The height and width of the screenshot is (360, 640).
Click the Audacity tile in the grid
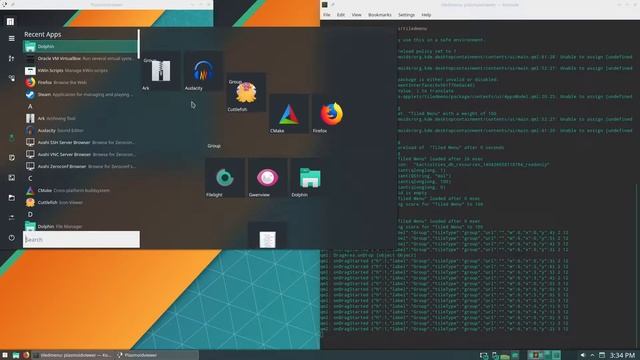coord(203,71)
